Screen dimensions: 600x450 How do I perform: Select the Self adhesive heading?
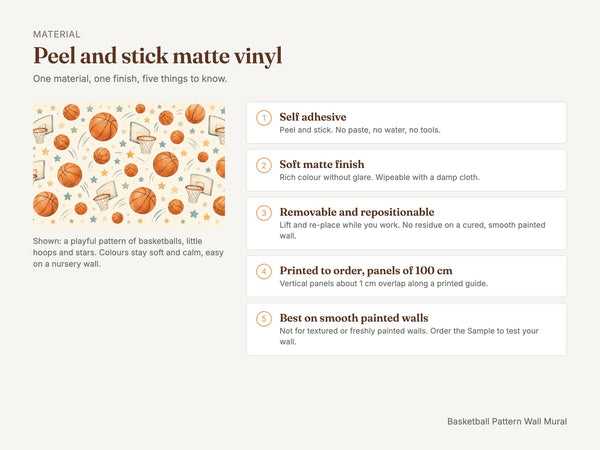pyautogui.click(x=313, y=117)
